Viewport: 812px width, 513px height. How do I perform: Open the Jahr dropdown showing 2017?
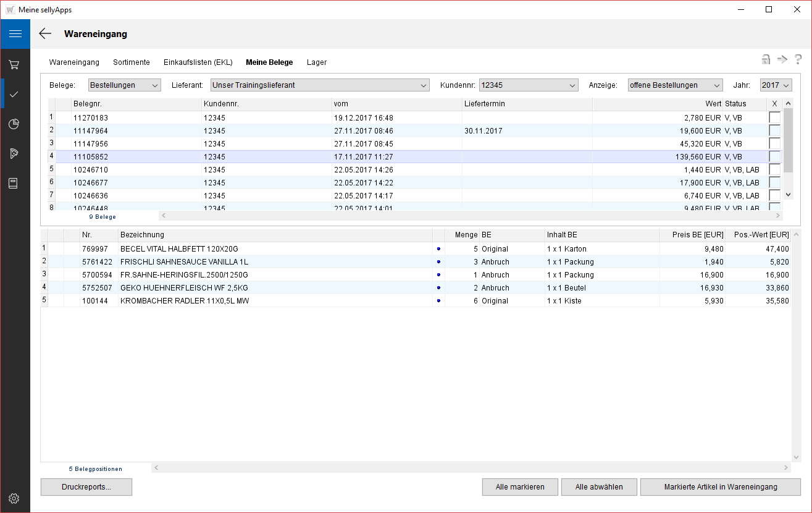tap(776, 85)
